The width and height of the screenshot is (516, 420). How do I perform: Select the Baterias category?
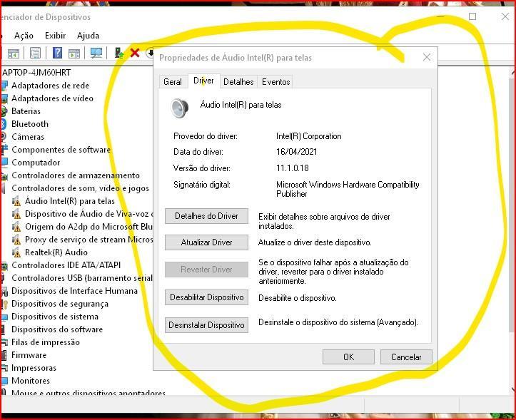pos(26,111)
